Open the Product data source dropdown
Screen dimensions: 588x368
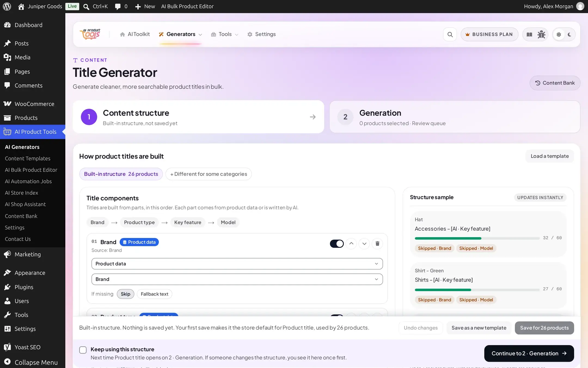click(x=237, y=264)
